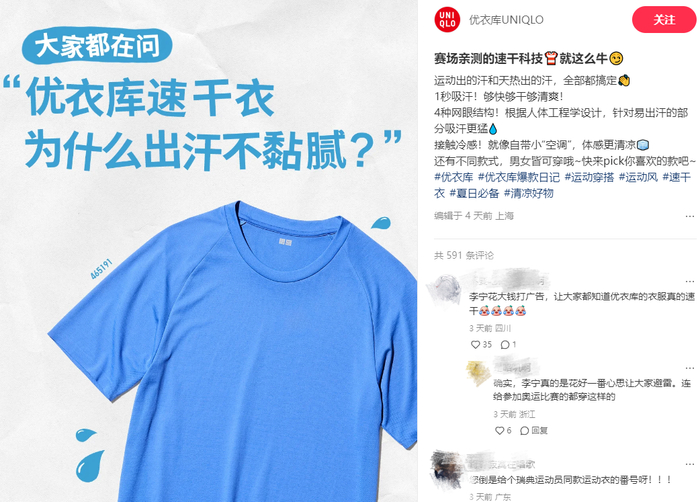This screenshot has width=700, height=502.
Task: Click the first commenter's avatar
Action: point(444,290)
